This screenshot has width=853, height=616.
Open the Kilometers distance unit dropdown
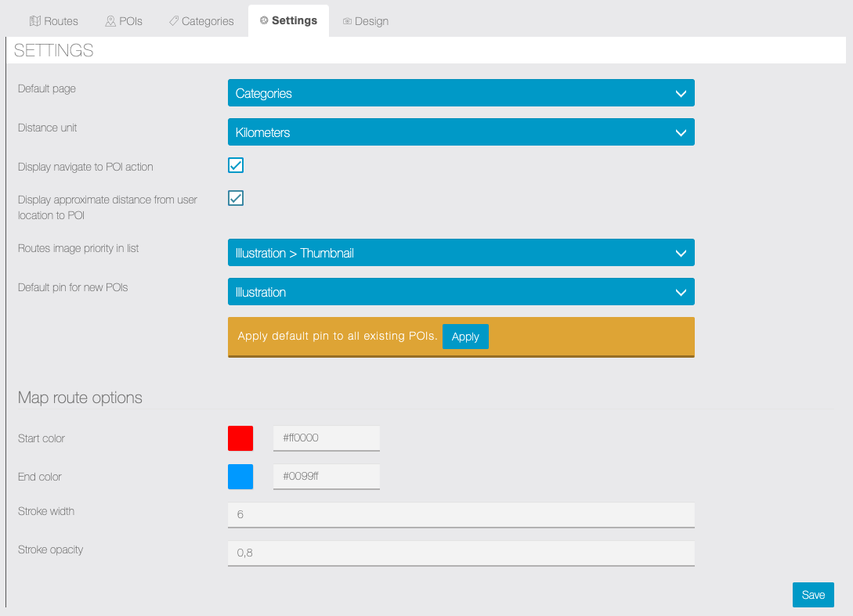(461, 132)
